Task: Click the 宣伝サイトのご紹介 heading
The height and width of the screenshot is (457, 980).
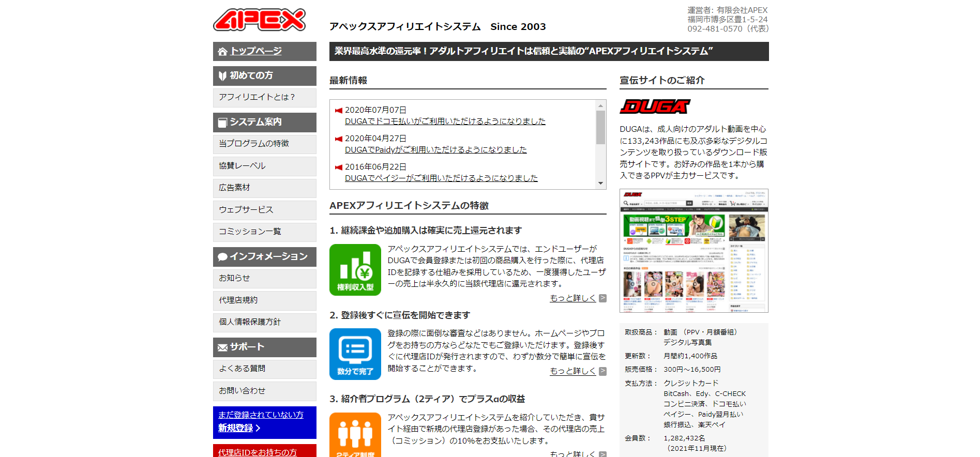Action: [662, 81]
